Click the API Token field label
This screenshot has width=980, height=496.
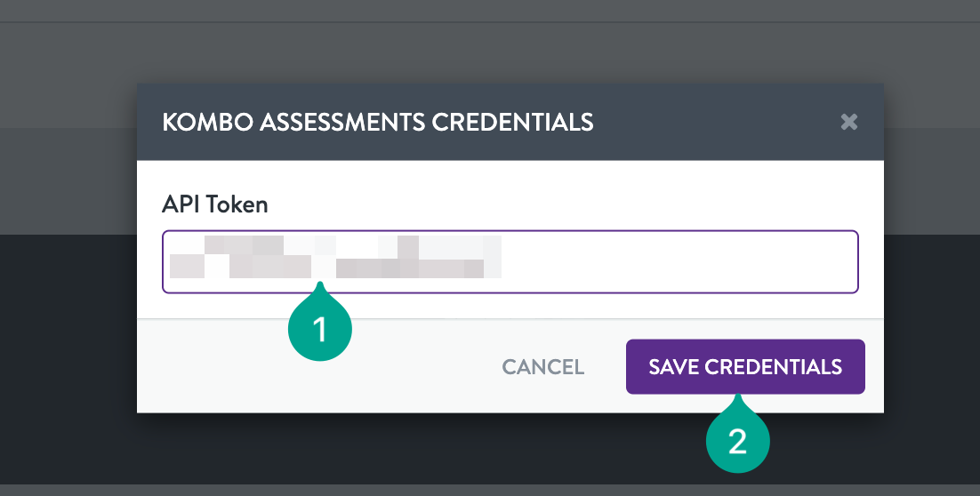(x=215, y=204)
